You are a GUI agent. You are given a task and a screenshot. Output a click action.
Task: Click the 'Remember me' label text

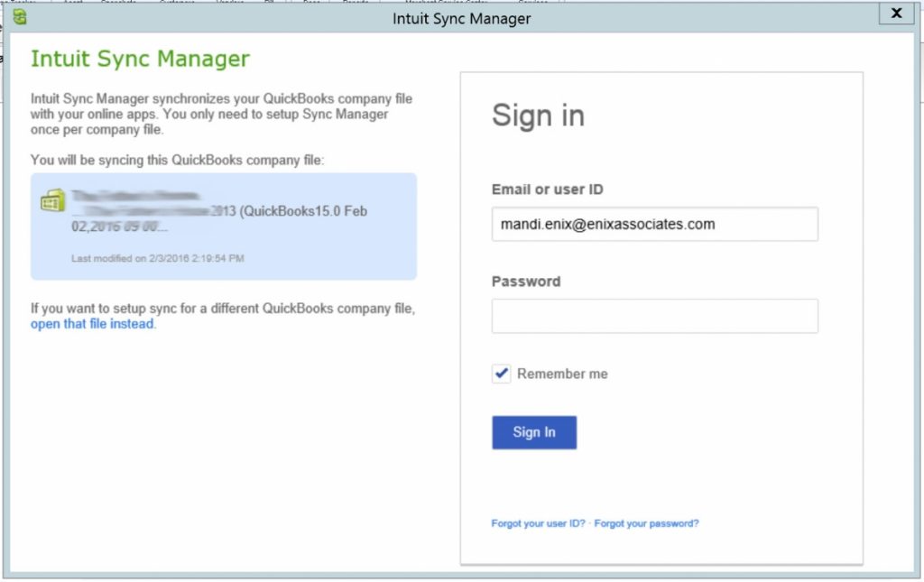coord(562,374)
